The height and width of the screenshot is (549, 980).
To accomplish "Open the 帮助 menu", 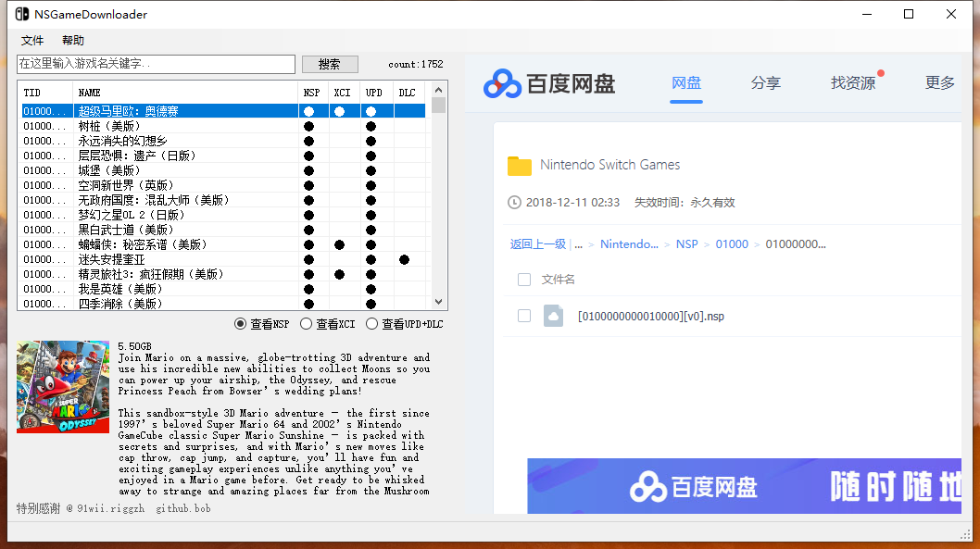I will coord(73,41).
